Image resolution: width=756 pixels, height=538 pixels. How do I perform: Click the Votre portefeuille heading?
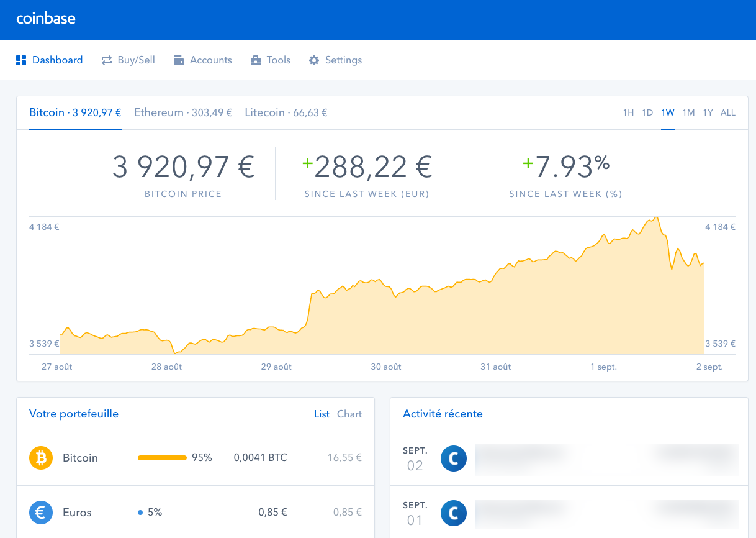pyautogui.click(x=74, y=414)
